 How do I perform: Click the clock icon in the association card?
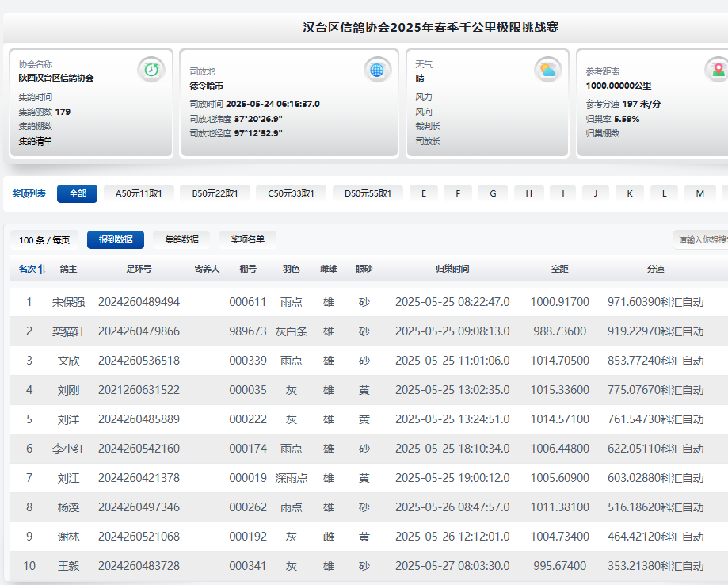(x=151, y=70)
